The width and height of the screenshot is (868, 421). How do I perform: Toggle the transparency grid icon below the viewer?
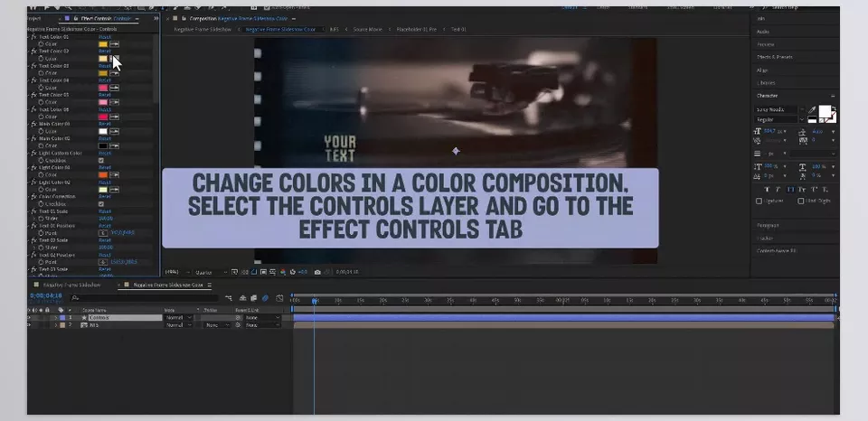pos(244,272)
